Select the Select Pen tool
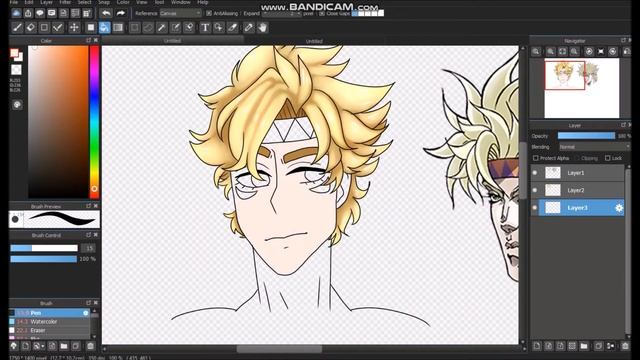The height and width of the screenshot is (360, 640). tap(176, 28)
